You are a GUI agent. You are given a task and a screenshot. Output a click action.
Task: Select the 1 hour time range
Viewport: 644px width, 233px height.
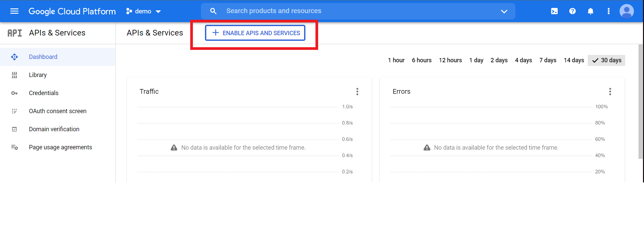coord(396,60)
